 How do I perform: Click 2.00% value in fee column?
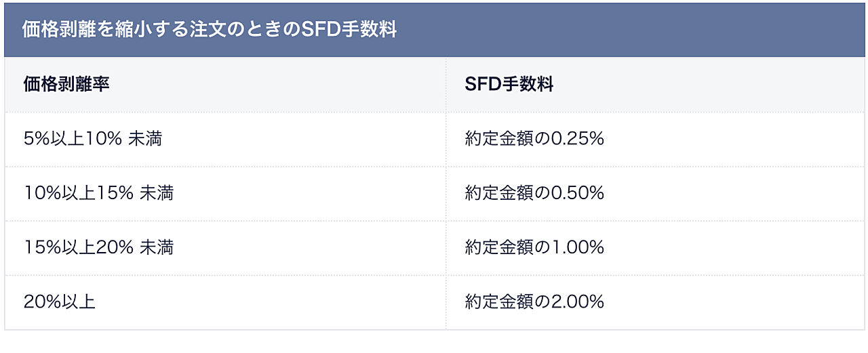(576, 302)
